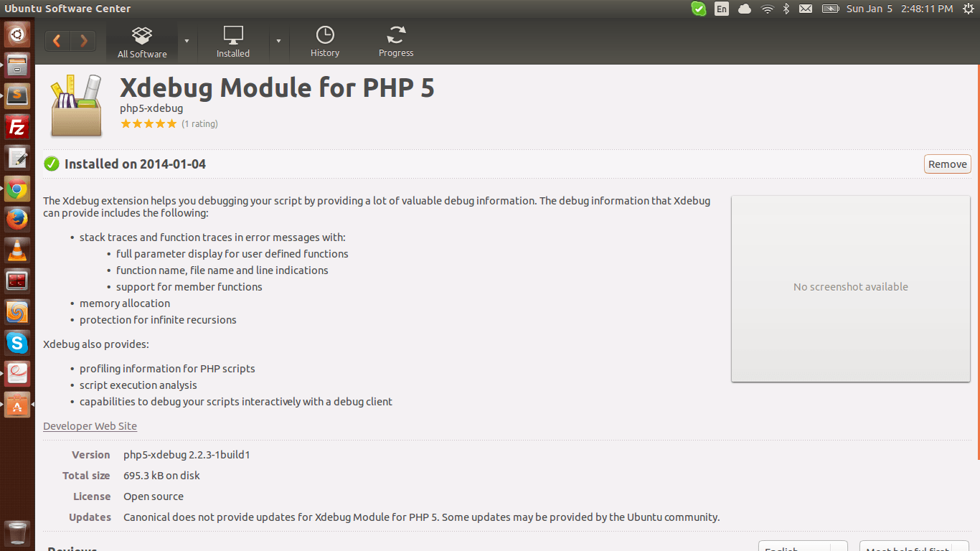
Task: Open the battery power indicator
Action: (x=830, y=9)
